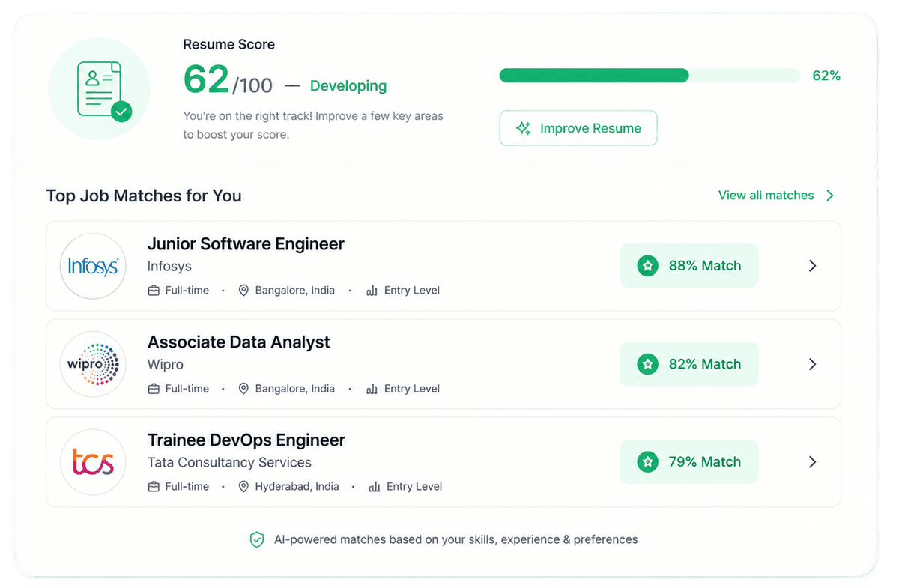Image resolution: width=899 pixels, height=588 pixels.
Task: Click the large '62' score number
Action: pos(206,79)
